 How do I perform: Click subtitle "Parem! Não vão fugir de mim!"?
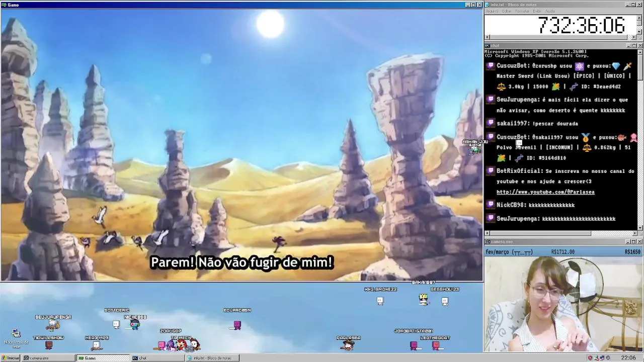click(242, 262)
